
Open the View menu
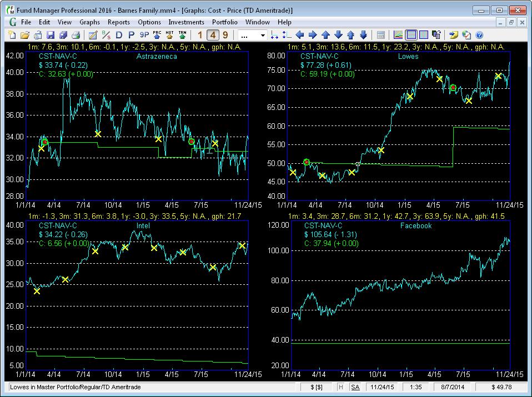(x=64, y=22)
